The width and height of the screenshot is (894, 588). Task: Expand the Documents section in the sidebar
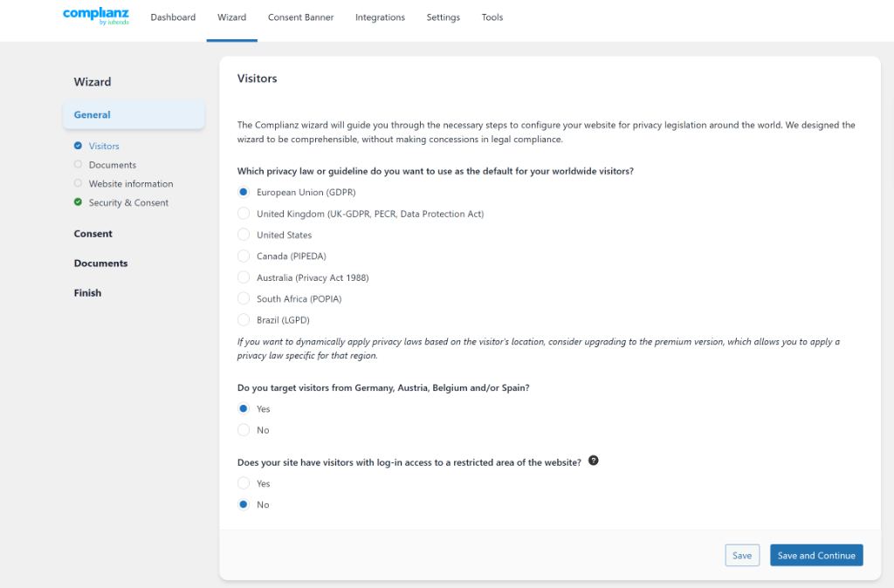[x=100, y=263]
